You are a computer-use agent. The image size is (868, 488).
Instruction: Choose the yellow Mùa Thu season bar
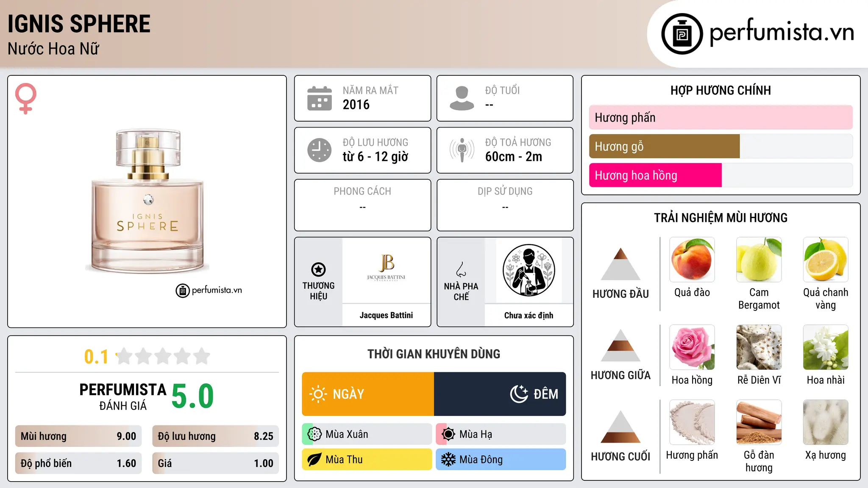(x=367, y=460)
